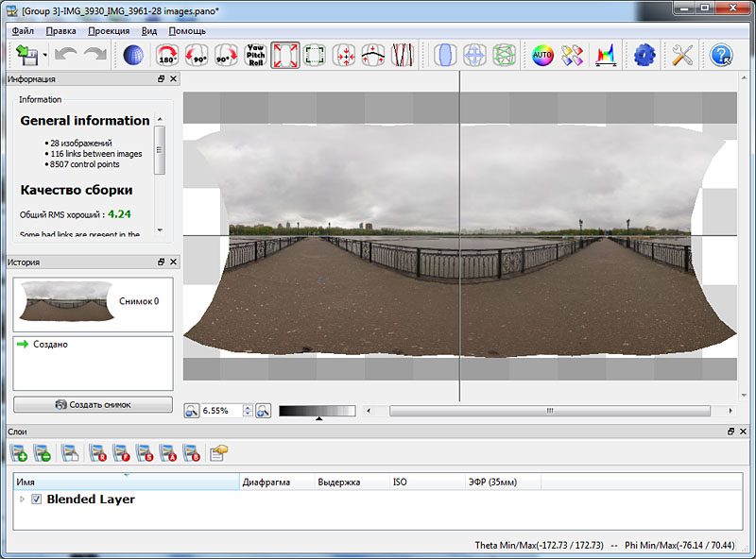Click the zoom percentage stepper arrows
This screenshot has height=559, width=756.
click(x=248, y=411)
